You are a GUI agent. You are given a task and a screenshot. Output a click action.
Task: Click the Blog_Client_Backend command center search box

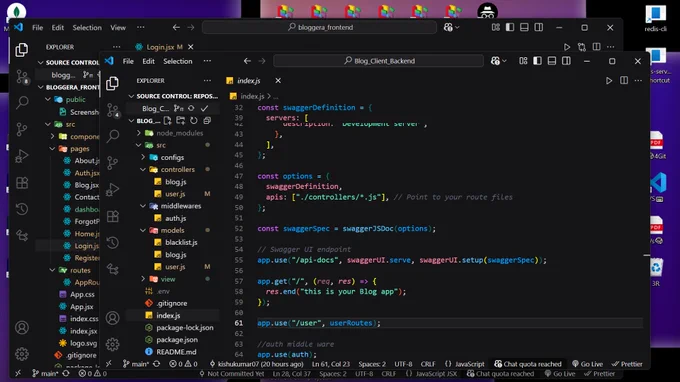point(379,61)
